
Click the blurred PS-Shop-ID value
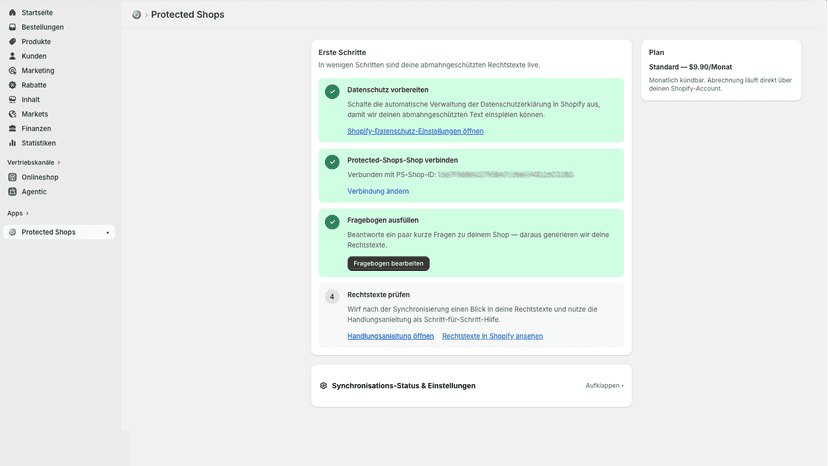point(505,175)
